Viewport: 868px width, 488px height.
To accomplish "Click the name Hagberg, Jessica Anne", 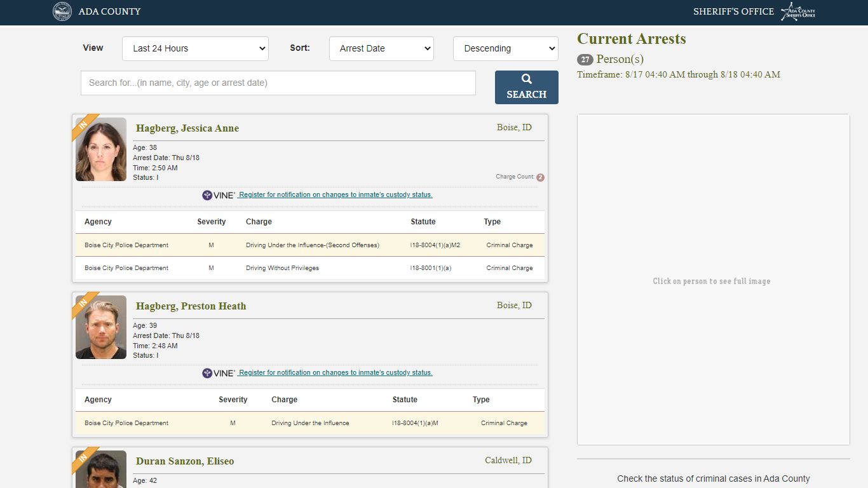I will [x=187, y=128].
